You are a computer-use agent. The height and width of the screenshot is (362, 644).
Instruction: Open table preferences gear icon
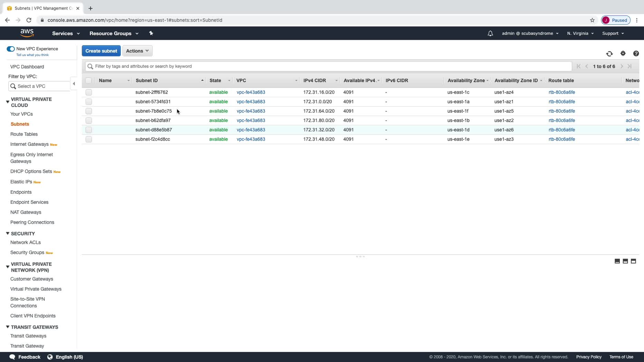[x=623, y=53]
